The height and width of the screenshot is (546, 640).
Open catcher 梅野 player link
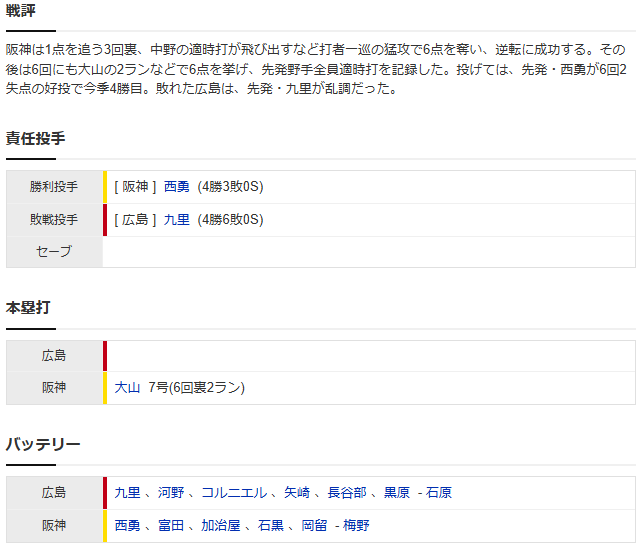point(356,525)
